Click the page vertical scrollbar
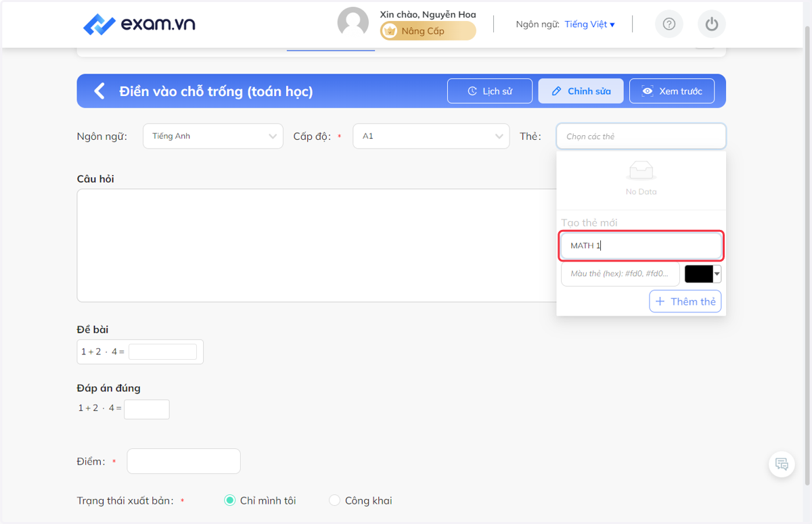812x524 pixels. (x=807, y=254)
